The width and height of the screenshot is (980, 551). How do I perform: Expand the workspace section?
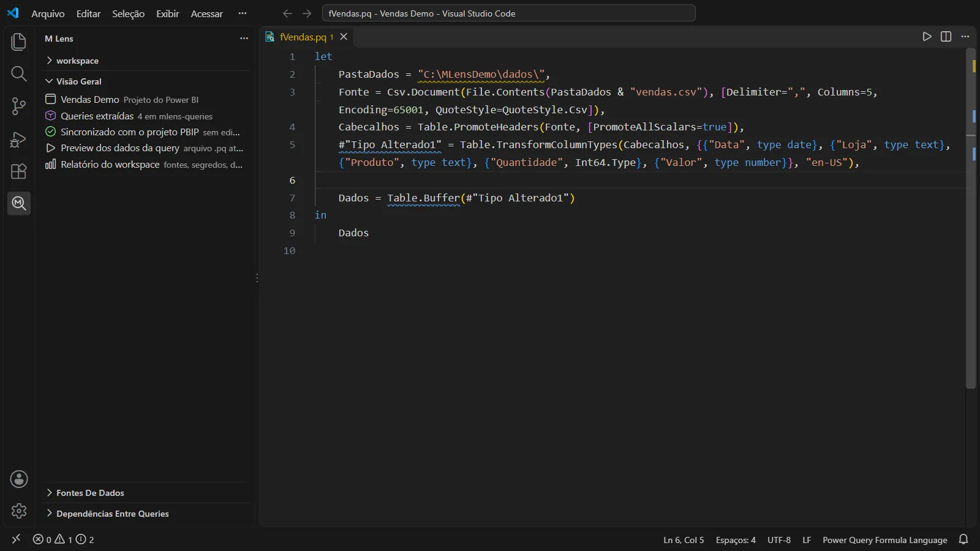tap(147, 61)
